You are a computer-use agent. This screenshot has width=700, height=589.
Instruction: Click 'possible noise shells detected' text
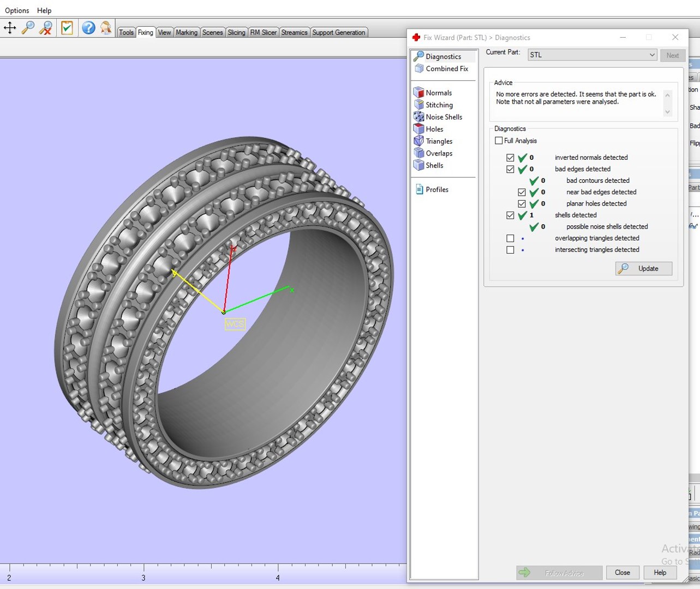click(x=607, y=226)
